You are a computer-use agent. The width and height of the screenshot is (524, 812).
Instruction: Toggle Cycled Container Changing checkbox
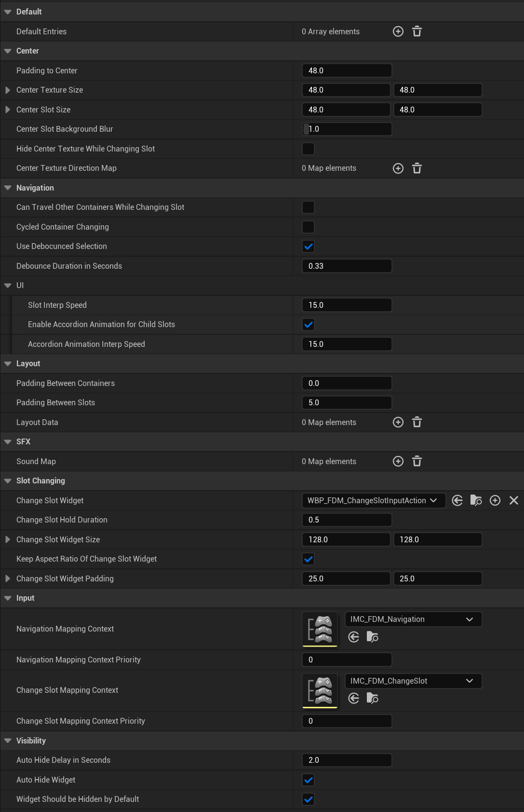[308, 227]
